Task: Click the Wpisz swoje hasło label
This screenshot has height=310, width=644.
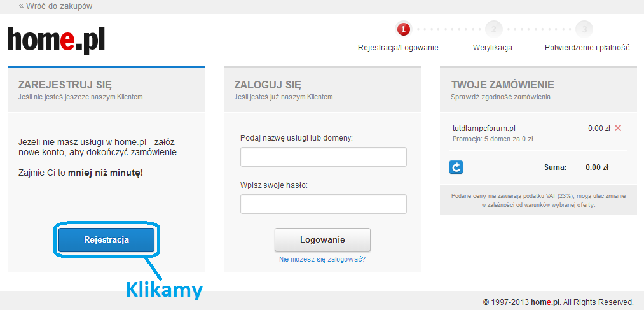Action: 274,185
